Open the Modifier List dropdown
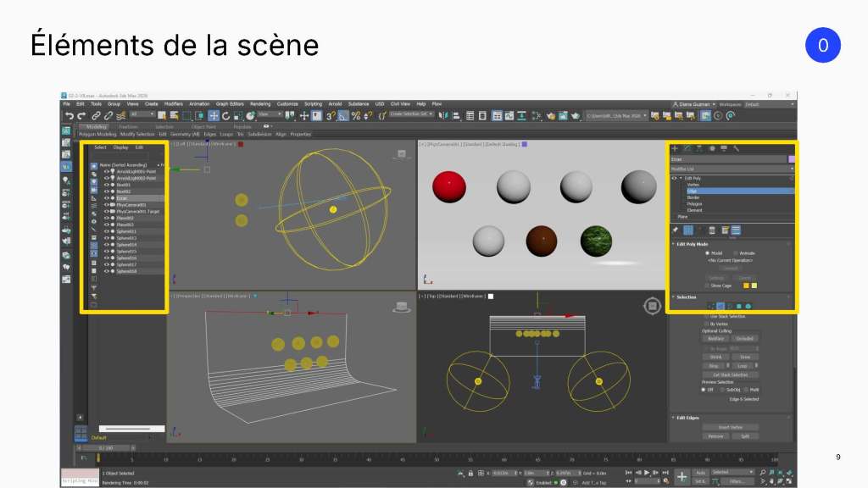This screenshot has width=868, height=488. pos(732,169)
